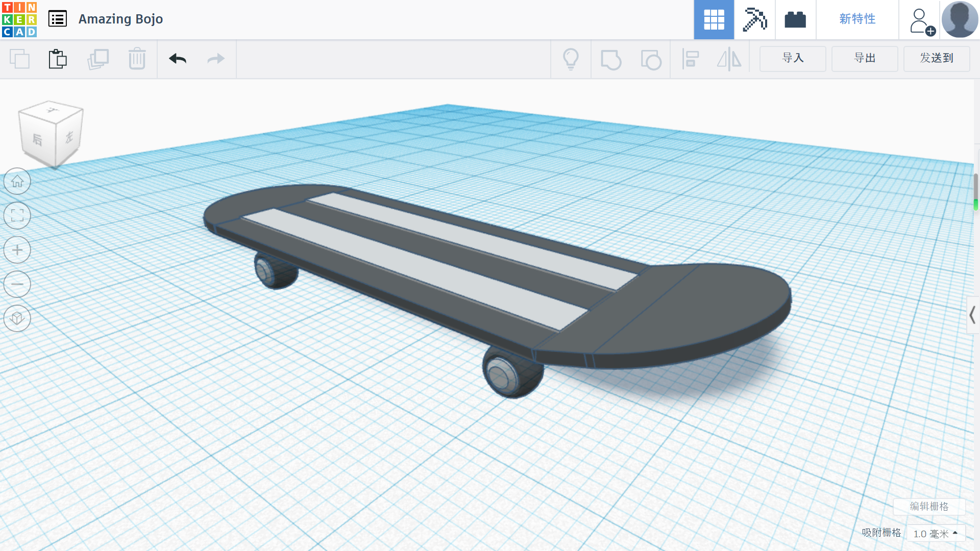The height and width of the screenshot is (551, 980).
Task: Open the snap grid 1.0 毫米 dropdown
Action: pos(936,533)
